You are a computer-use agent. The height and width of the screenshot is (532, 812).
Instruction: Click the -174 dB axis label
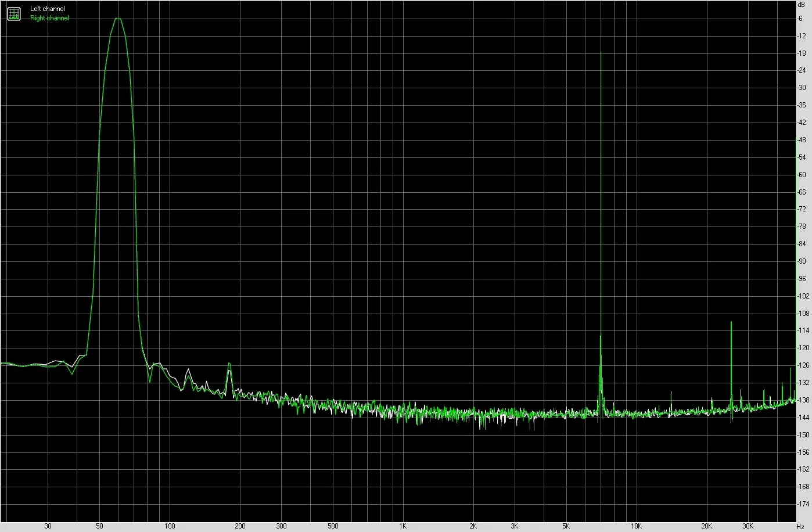click(803, 504)
